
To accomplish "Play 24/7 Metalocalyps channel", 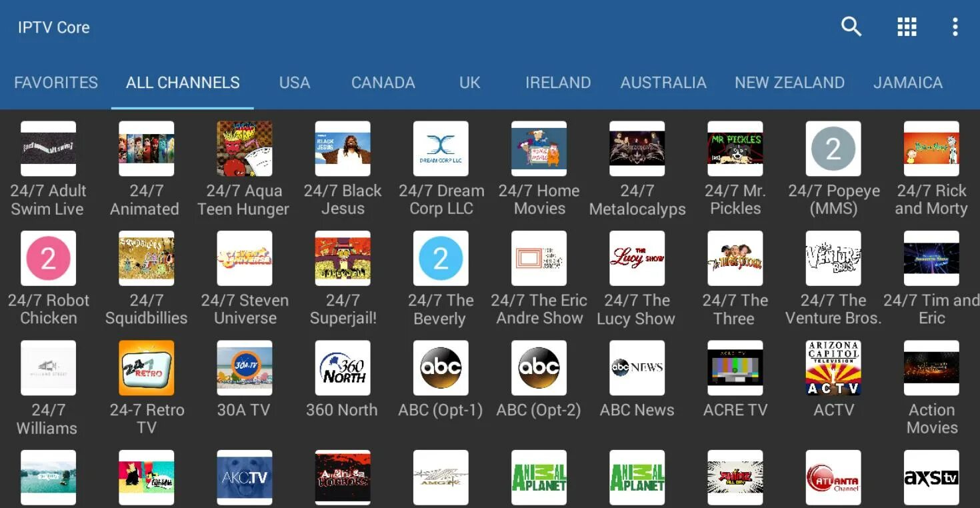I will pos(637,149).
